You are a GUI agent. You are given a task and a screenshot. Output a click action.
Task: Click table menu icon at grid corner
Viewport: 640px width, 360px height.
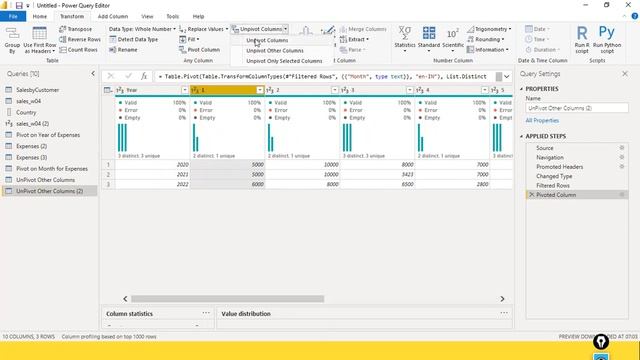[108, 90]
